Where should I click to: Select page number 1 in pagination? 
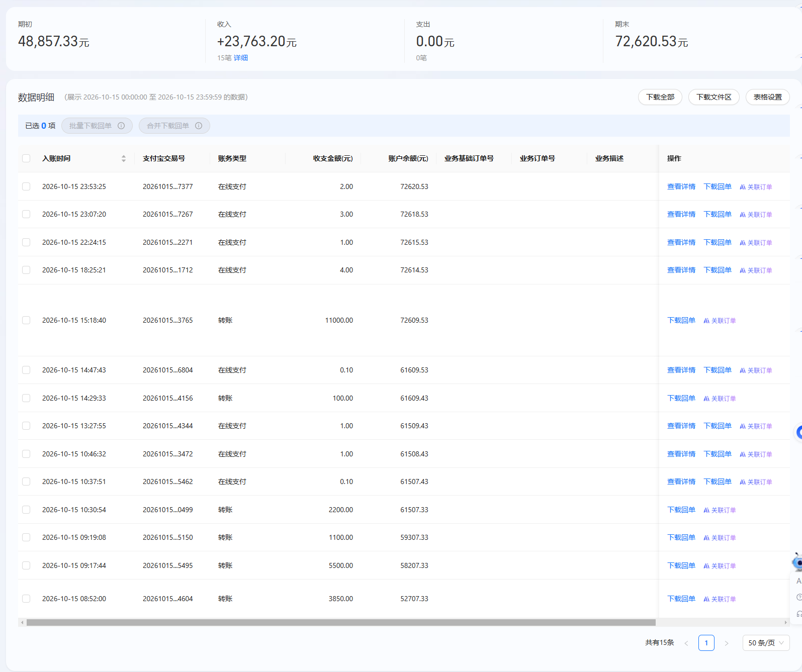(706, 643)
